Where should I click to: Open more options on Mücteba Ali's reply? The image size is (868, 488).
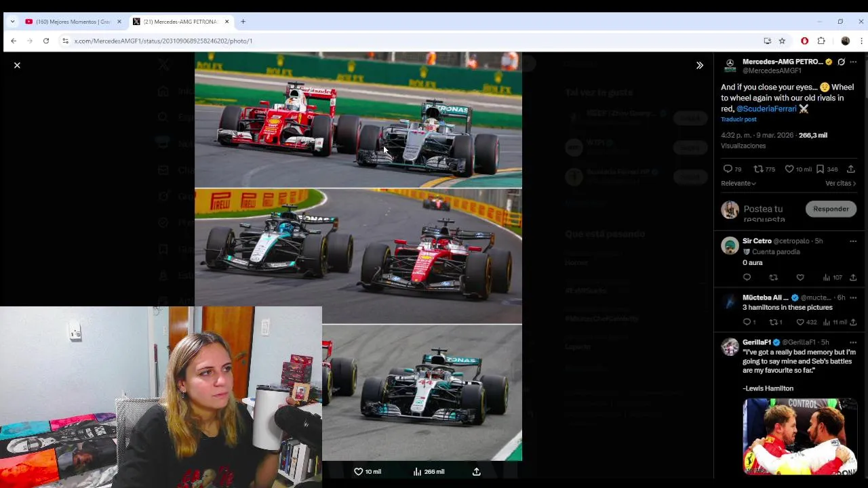click(853, 298)
